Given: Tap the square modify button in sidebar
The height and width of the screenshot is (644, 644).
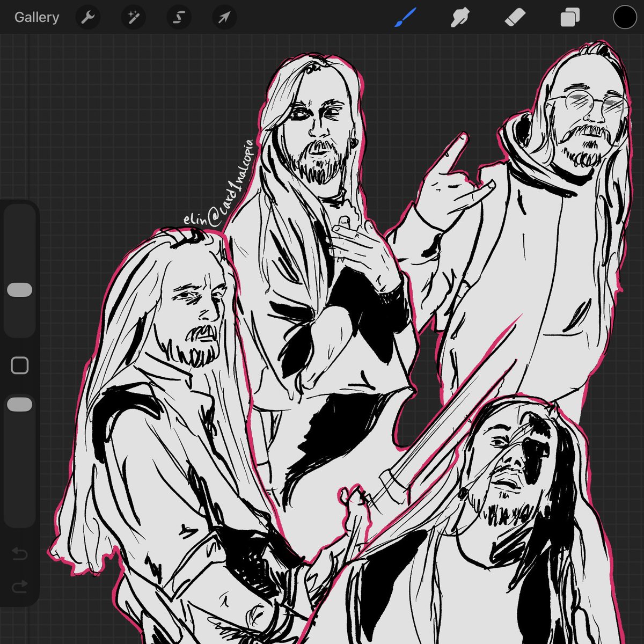Looking at the screenshot, I should (20, 365).
